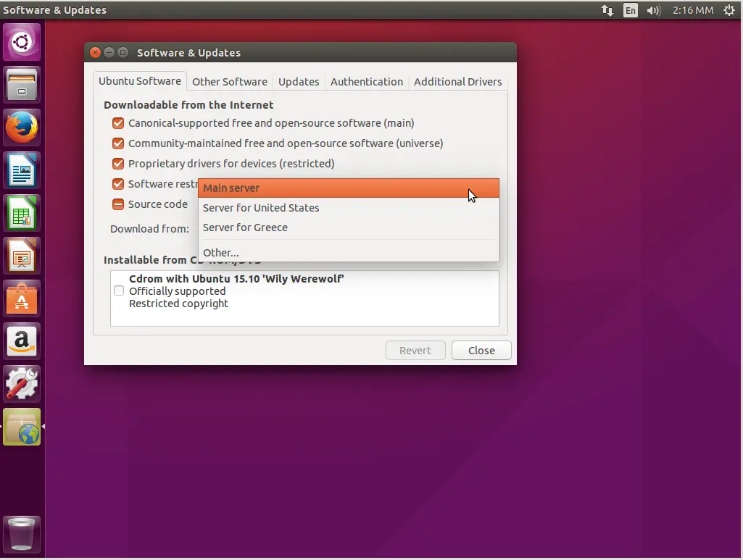The height and width of the screenshot is (560, 743).
Task: Open the Files manager from launcher
Action: 22,85
